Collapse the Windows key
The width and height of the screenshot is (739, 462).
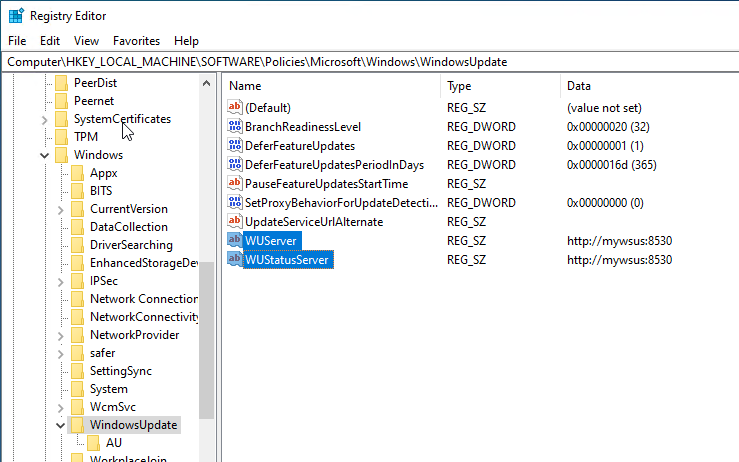(44, 155)
